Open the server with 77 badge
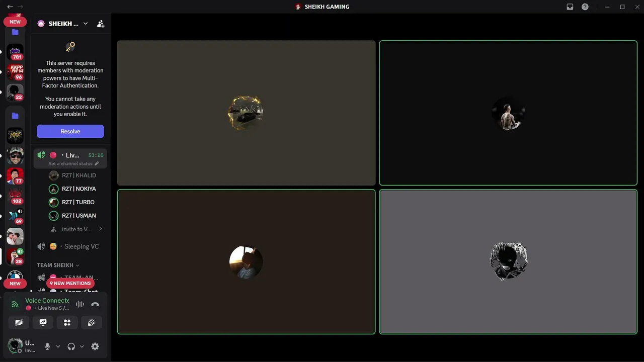 tap(15, 176)
